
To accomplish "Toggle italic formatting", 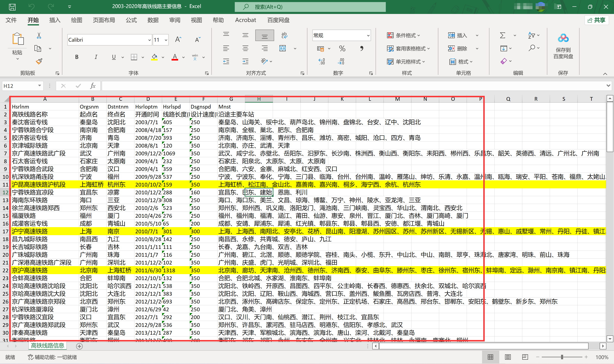I will click(x=96, y=57).
